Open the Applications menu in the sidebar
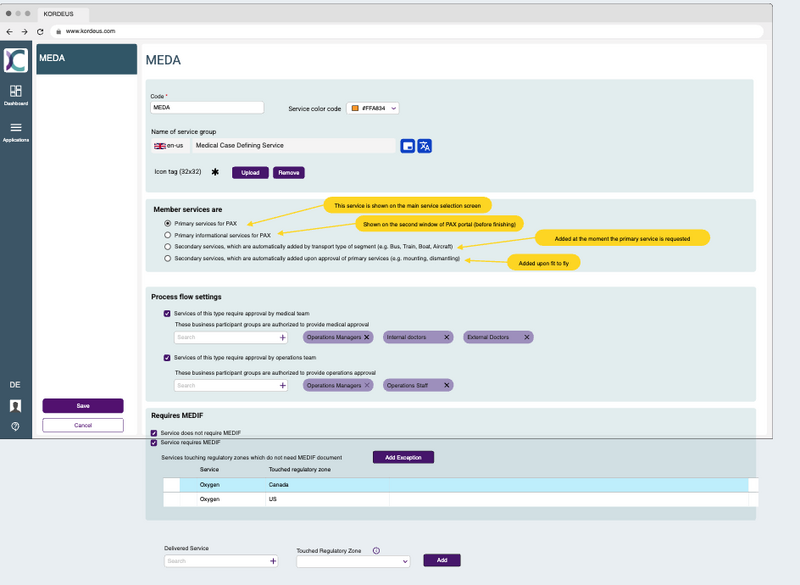Viewport: 800px width, 585px height. [16, 132]
